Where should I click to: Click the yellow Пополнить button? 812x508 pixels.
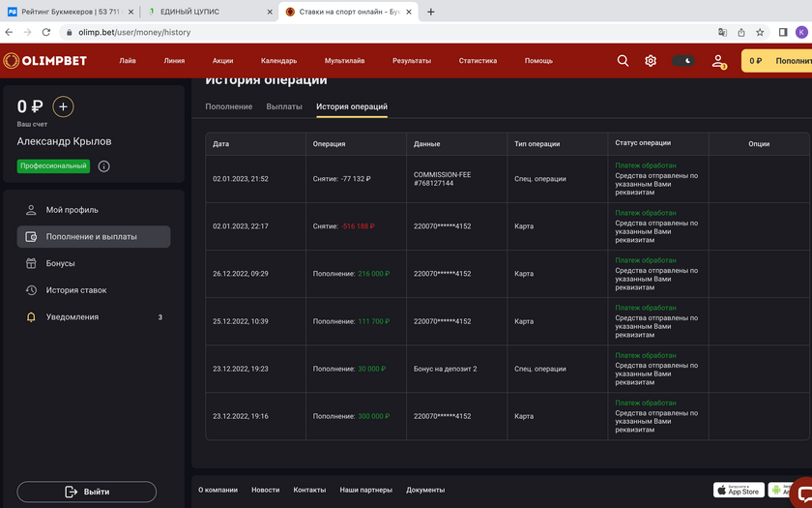click(x=776, y=61)
